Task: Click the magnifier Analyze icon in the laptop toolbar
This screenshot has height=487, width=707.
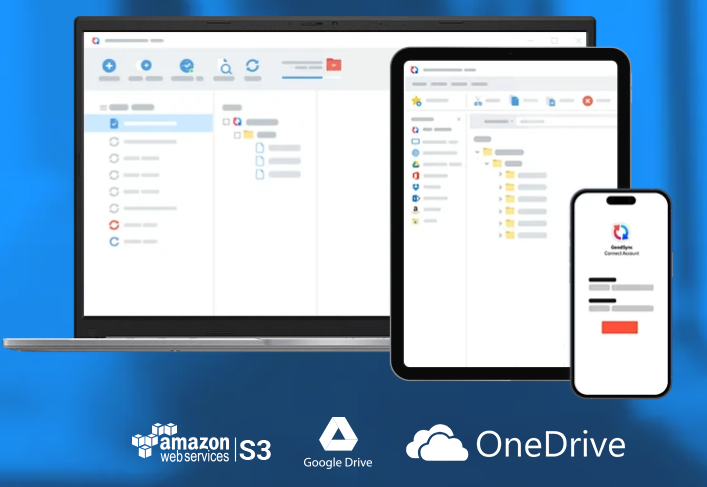Action: click(x=225, y=67)
